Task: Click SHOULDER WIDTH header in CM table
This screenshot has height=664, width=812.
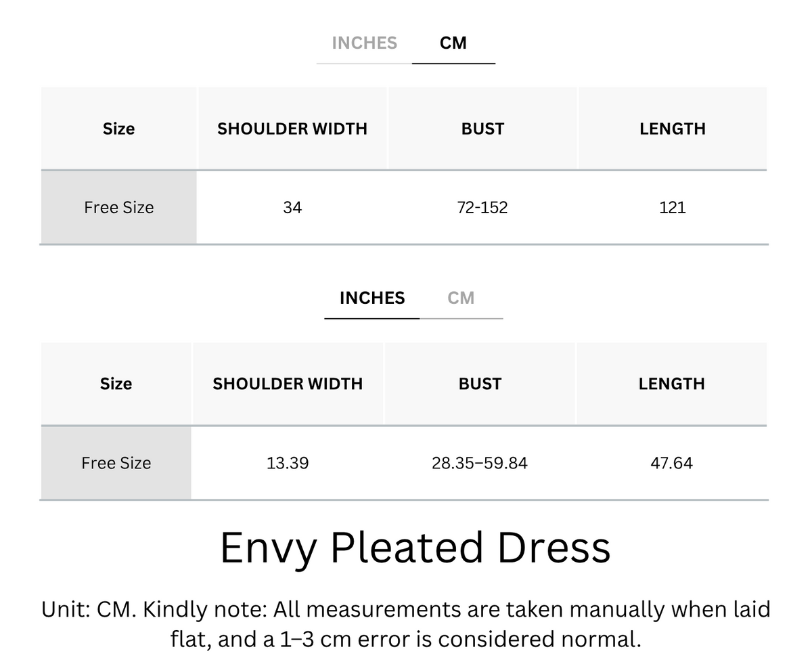Action: pyautogui.click(x=292, y=129)
